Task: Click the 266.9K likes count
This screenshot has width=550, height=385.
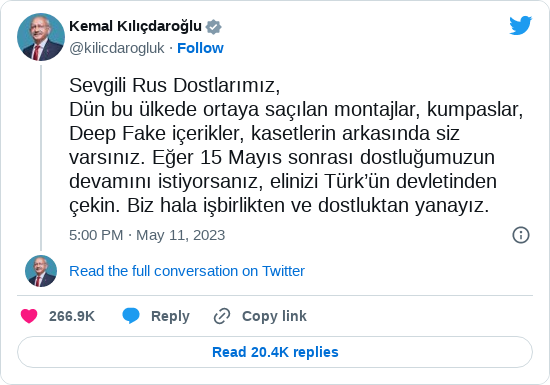Action: tap(72, 316)
